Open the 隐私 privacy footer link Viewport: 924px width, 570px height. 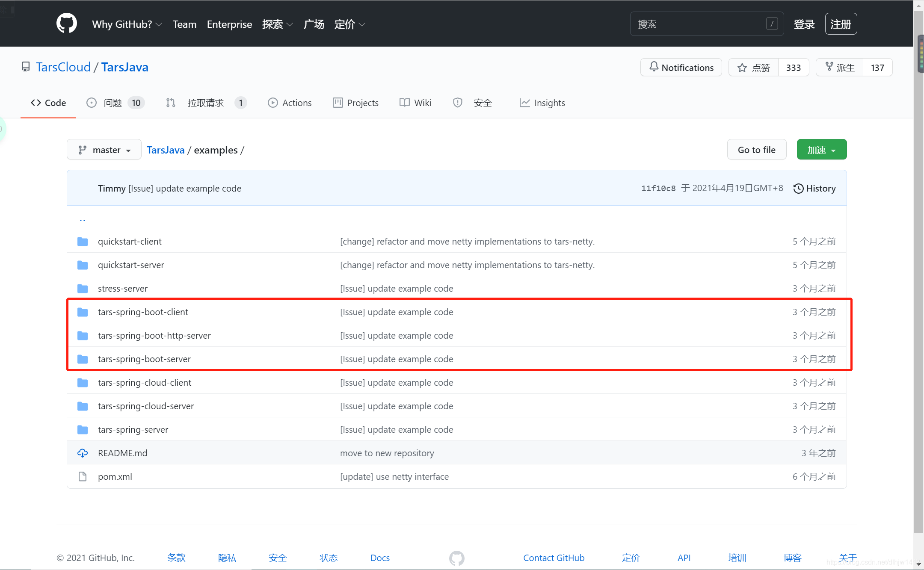pos(227,558)
